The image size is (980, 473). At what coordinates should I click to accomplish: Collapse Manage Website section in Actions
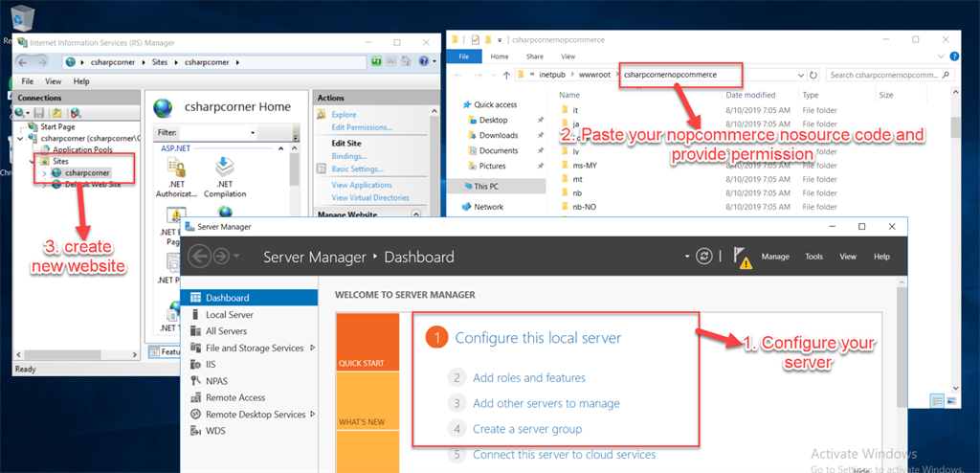coord(415,214)
